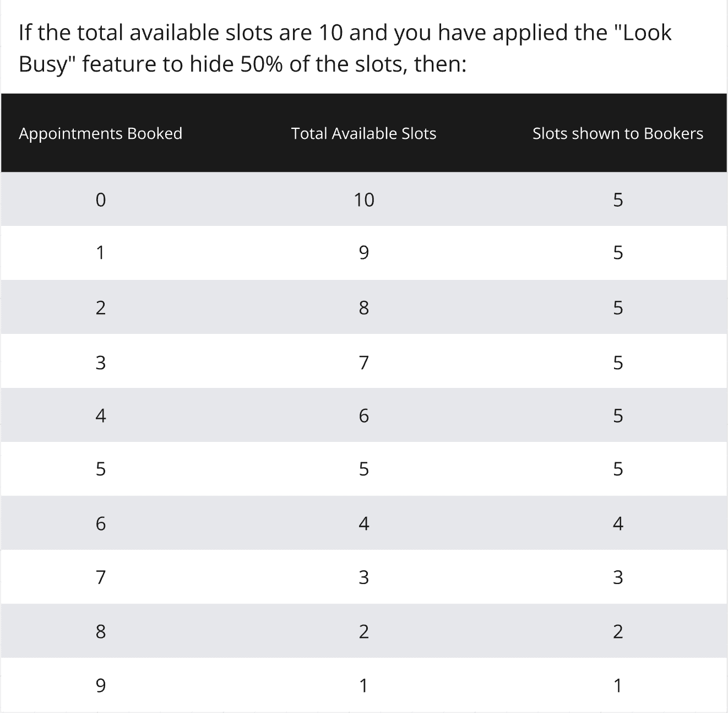
Task: Click the Slots shown to Bookers header
Action: click(x=618, y=133)
